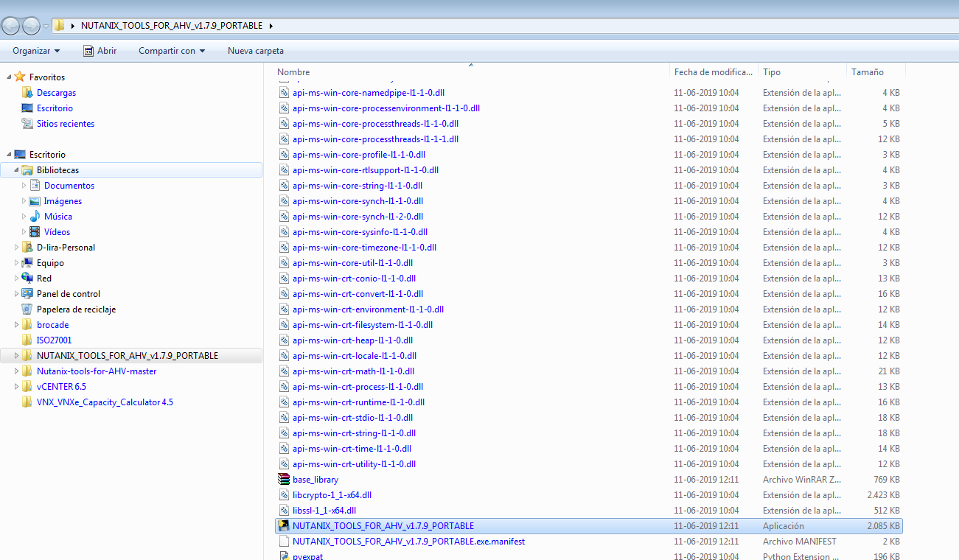This screenshot has height=560, width=959.
Task: Click icon of libcrypto-1_1-x64.dll
Action: (x=285, y=495)
